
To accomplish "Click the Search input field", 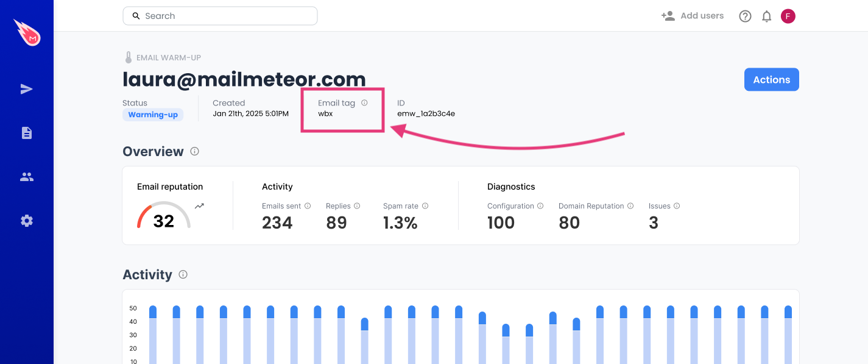I will [220, 16].
